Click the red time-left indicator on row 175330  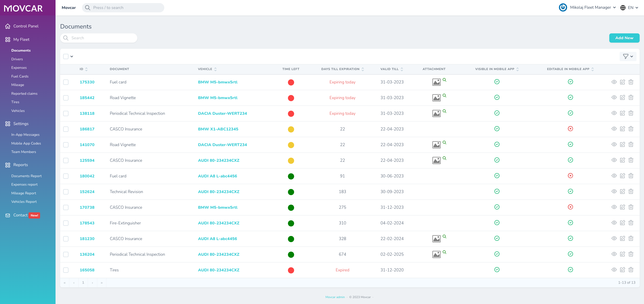(x=291, y=82)
